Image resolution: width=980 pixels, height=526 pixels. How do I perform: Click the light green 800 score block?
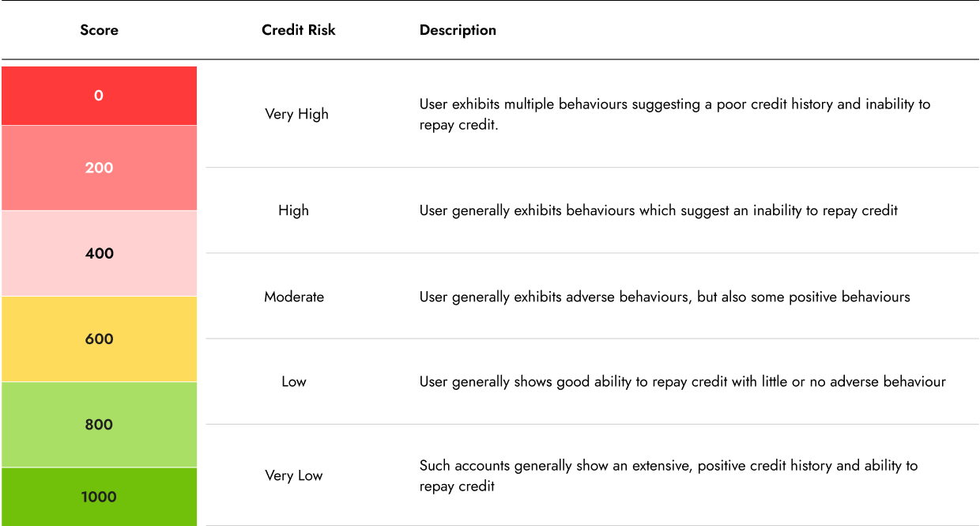coord(99,425)
